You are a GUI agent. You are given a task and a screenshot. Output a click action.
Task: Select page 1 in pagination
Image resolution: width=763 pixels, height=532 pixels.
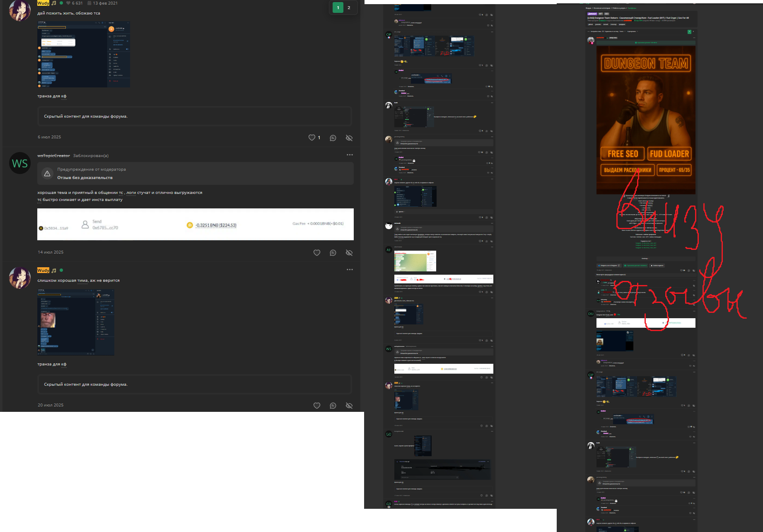pyautogui.click(x=338, y=7)
